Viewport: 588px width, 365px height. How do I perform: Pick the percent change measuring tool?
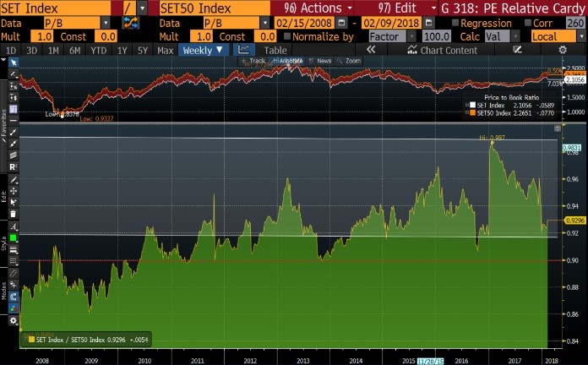[x=14, y=86]
